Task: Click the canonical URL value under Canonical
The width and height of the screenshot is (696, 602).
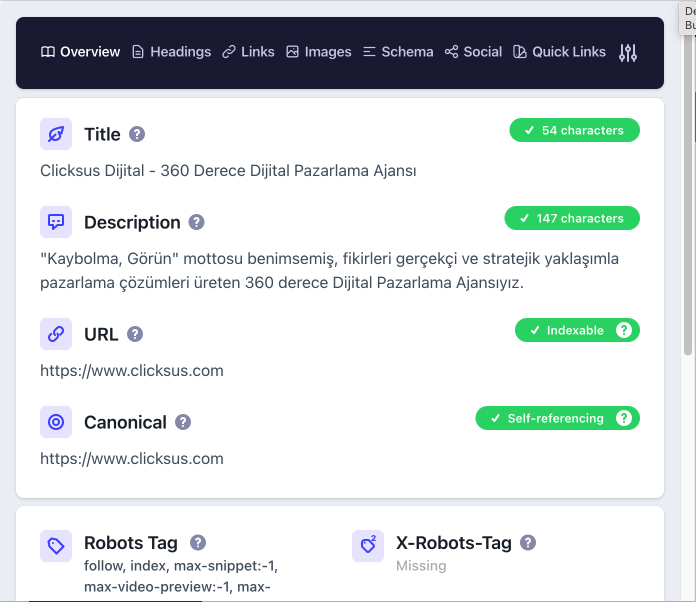Action: point(132,459)
